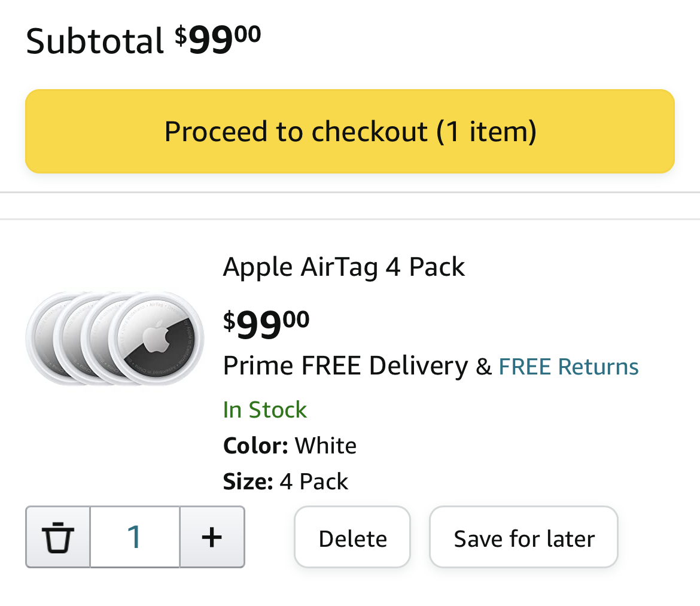Click the 4 Pack size value
Viewport: 700px width, 606px height.
point(314,481)
